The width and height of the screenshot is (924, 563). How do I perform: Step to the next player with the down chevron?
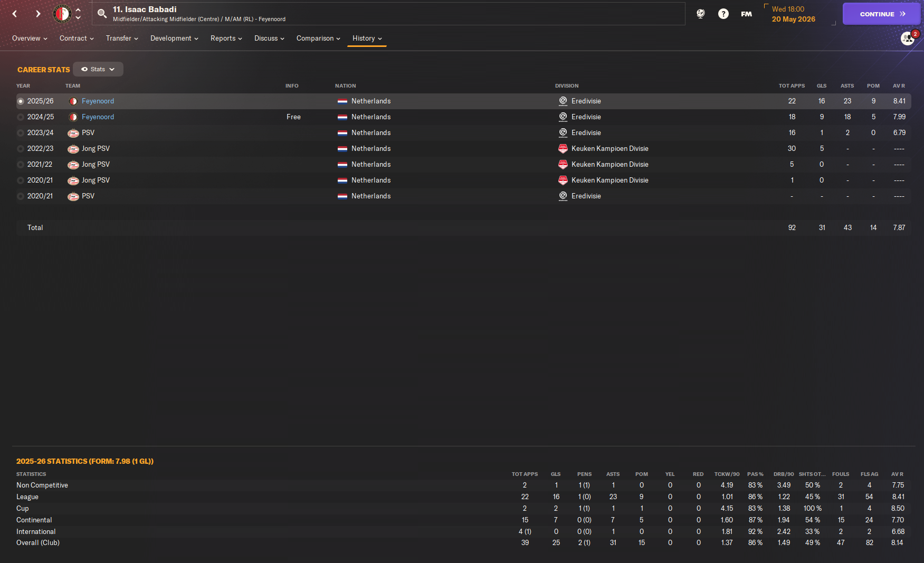point(78,18)
